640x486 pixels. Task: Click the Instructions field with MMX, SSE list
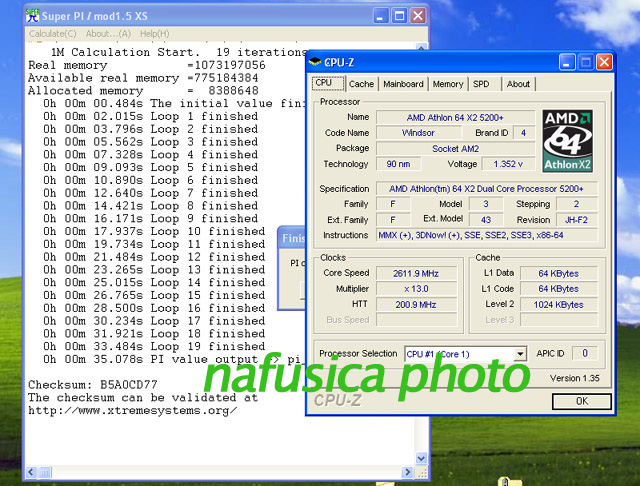click(x=486, y=235)
